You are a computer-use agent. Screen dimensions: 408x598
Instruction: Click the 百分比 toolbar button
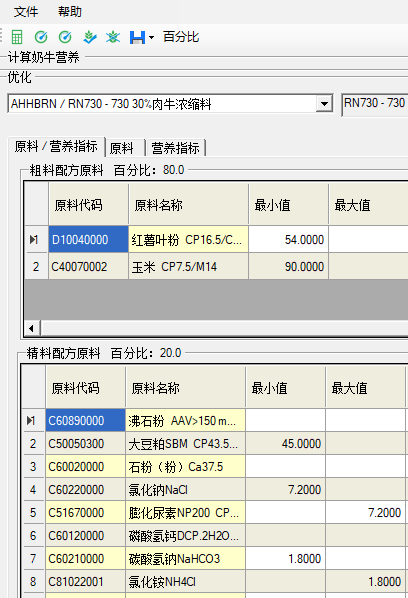click(181, 37)
